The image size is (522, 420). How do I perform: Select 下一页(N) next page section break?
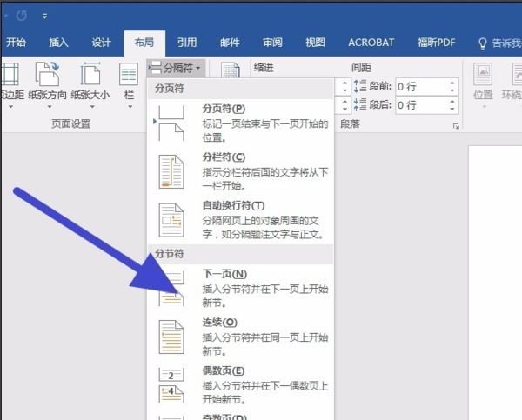click(x=240, y=288)
